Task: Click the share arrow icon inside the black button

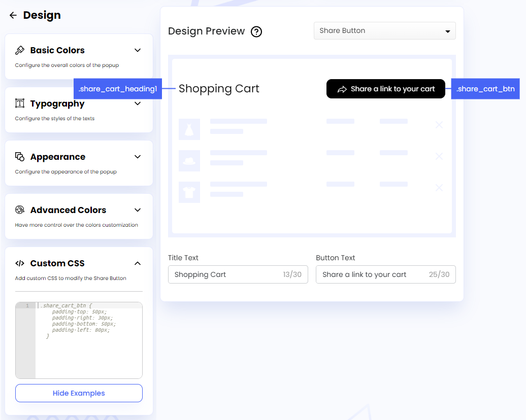Action: point(341,88)
